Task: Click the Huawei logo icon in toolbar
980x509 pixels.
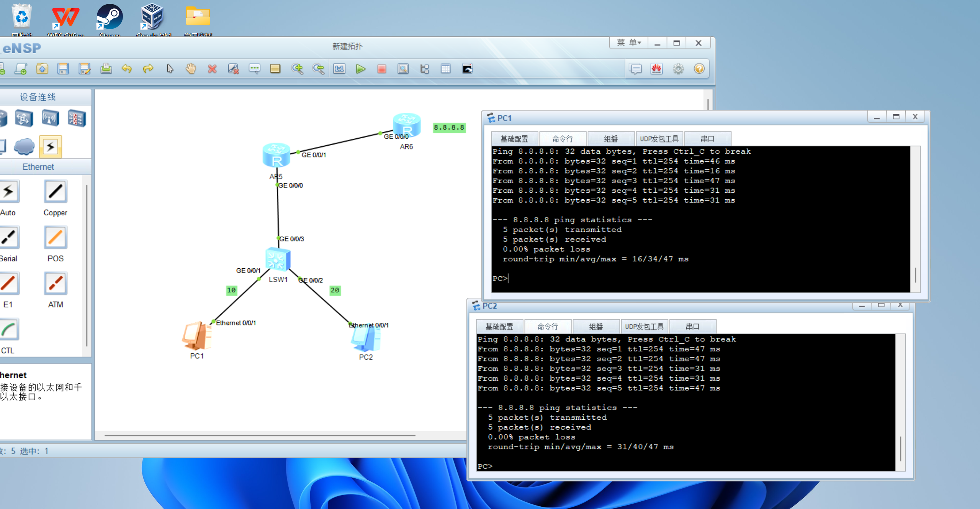Action: point(656,69)
